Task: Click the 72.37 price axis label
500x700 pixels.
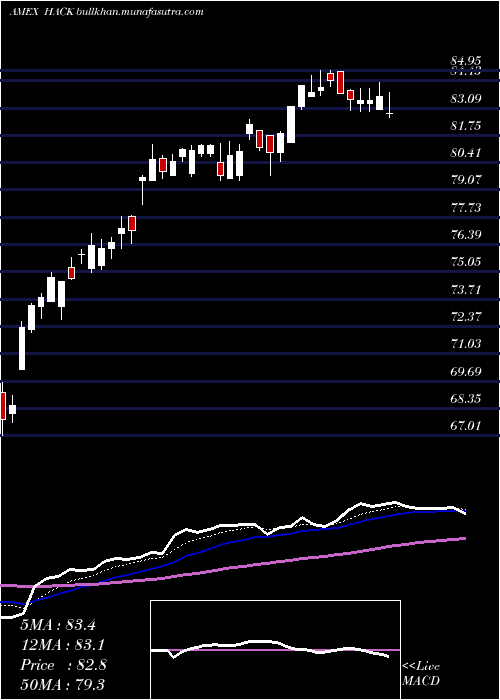Action: click(466, 317)
